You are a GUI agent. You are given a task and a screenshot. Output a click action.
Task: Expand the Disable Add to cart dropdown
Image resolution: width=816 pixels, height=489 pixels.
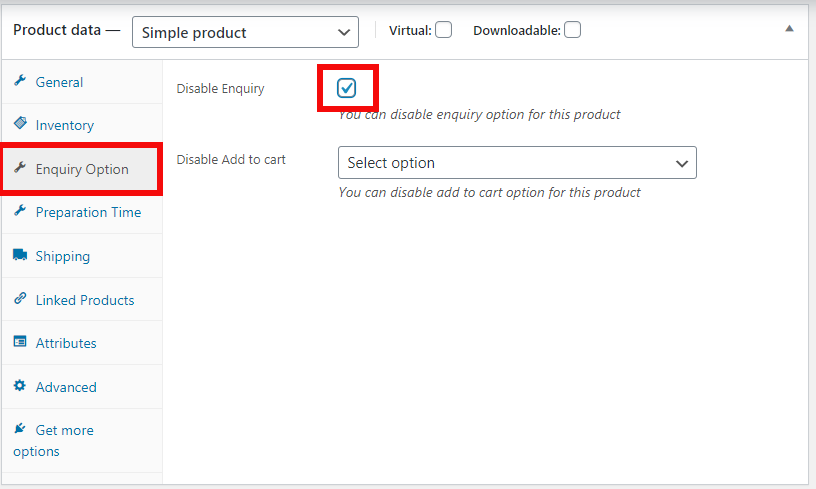[517, 163]
